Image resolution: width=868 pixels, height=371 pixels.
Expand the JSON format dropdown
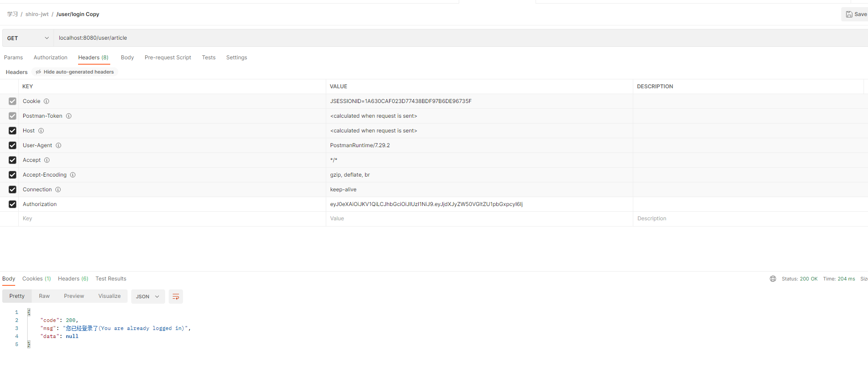pos(148,297)
